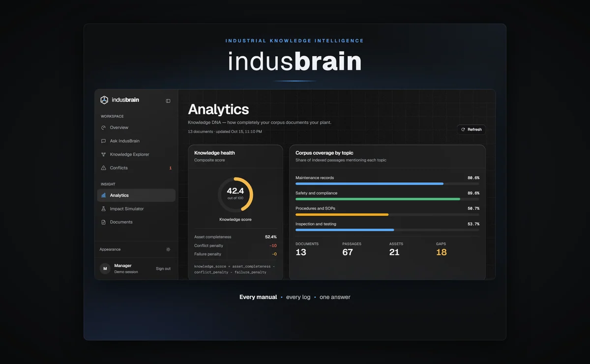Click the Analytics bar chart icon
Screen dimensions: 590x364
coord(103,196)
